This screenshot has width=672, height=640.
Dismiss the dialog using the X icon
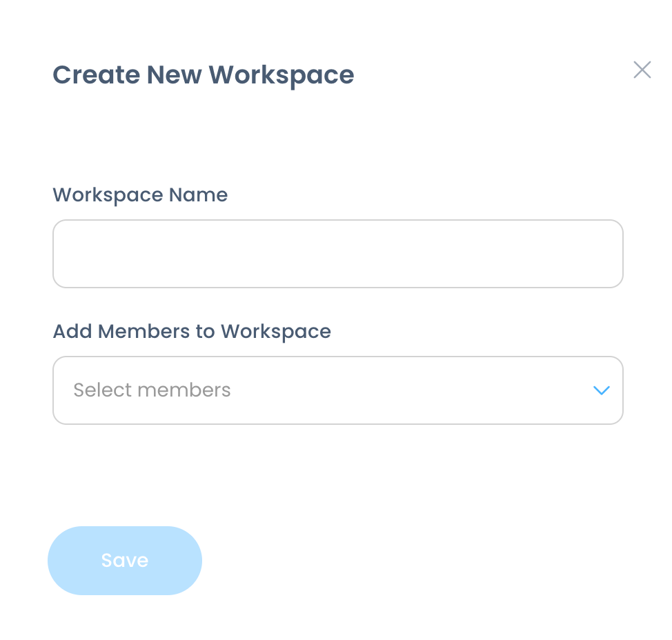tap(642, 70)
